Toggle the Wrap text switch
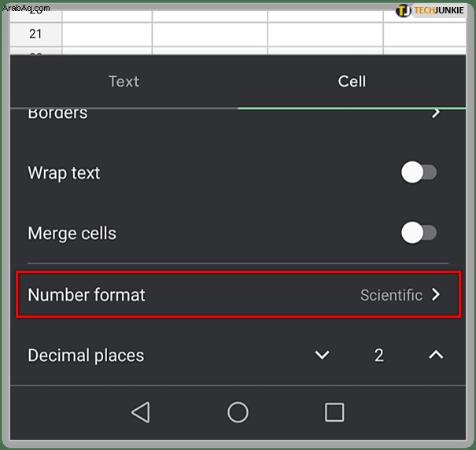 [x=419, y=172]
